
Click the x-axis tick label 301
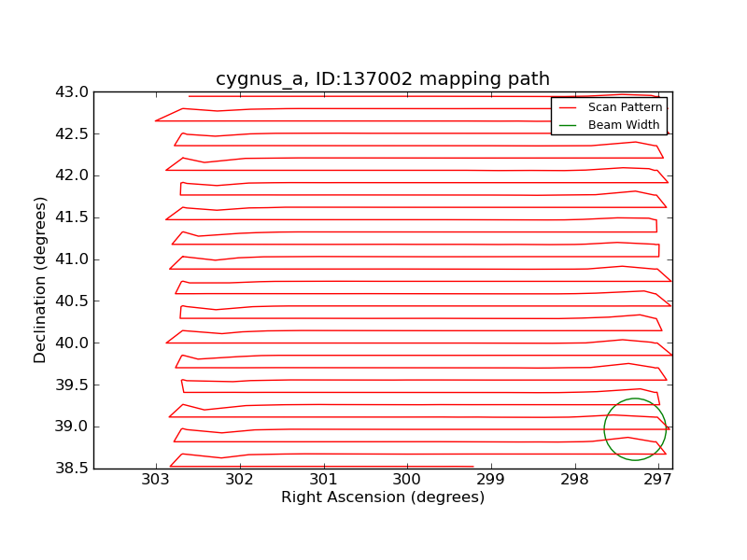pos(323,479)
